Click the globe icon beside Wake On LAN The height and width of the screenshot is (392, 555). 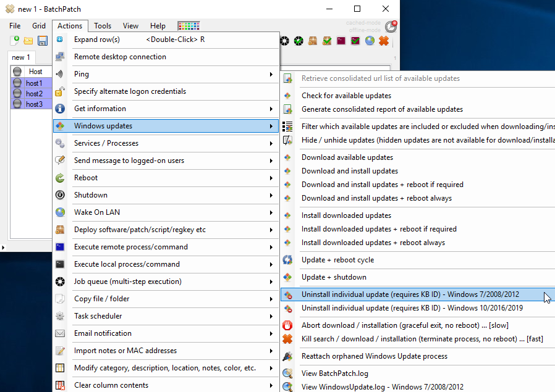pos(60,212)
